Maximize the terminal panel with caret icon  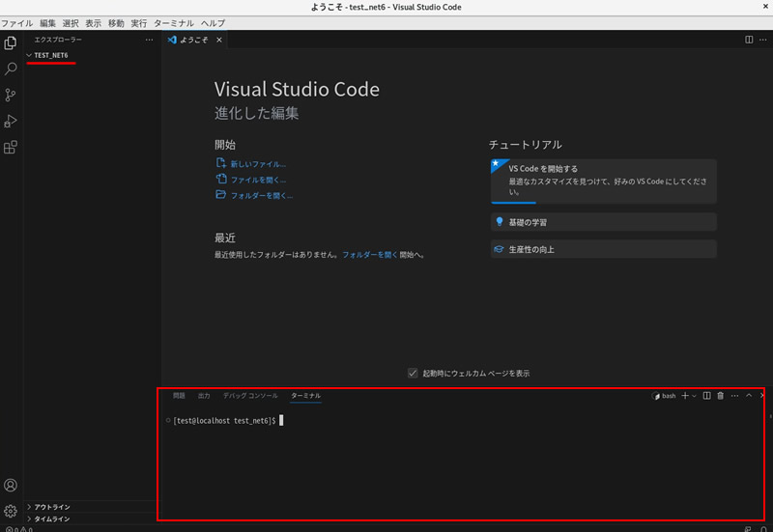point(749,395)
